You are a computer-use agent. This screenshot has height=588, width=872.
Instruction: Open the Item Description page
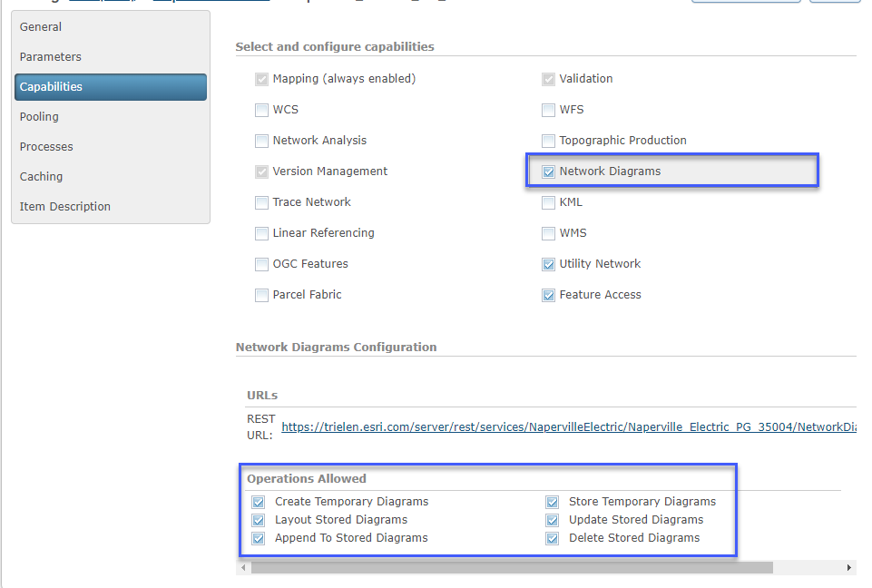64,206
